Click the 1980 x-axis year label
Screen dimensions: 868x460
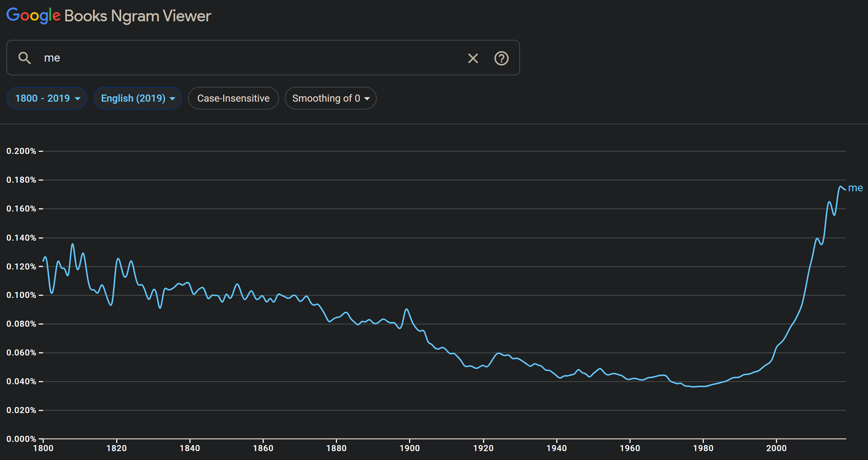703,448
